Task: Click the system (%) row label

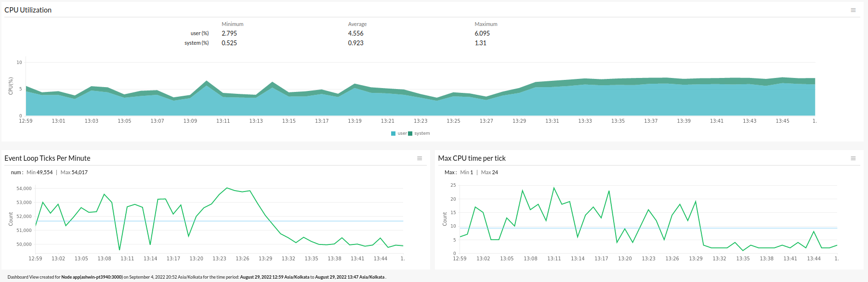Action: pyautogui.click(x=197, y=43)
